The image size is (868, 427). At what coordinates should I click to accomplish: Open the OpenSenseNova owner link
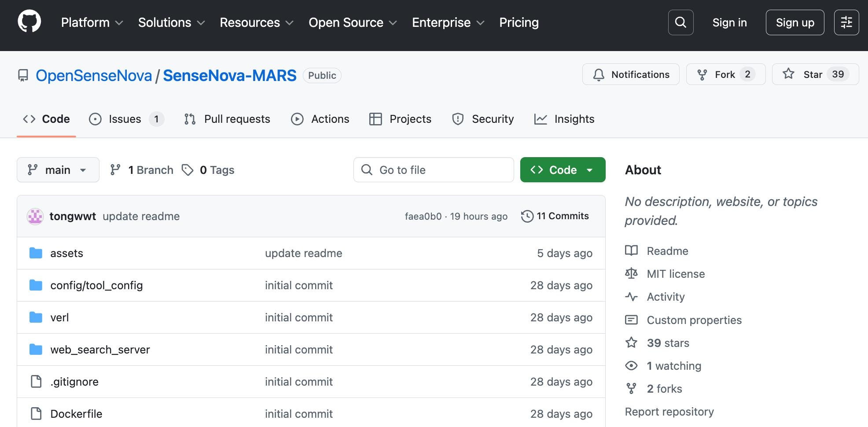click(x=94, y=76)
